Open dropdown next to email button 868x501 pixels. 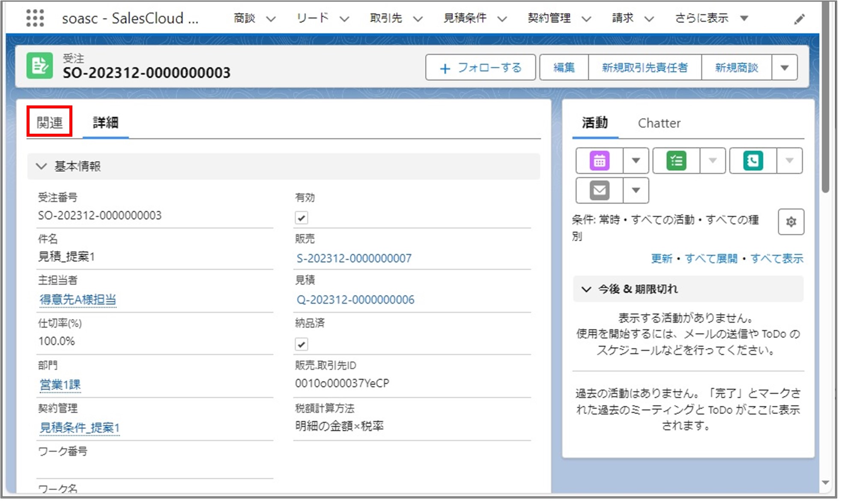pos(636,190)
